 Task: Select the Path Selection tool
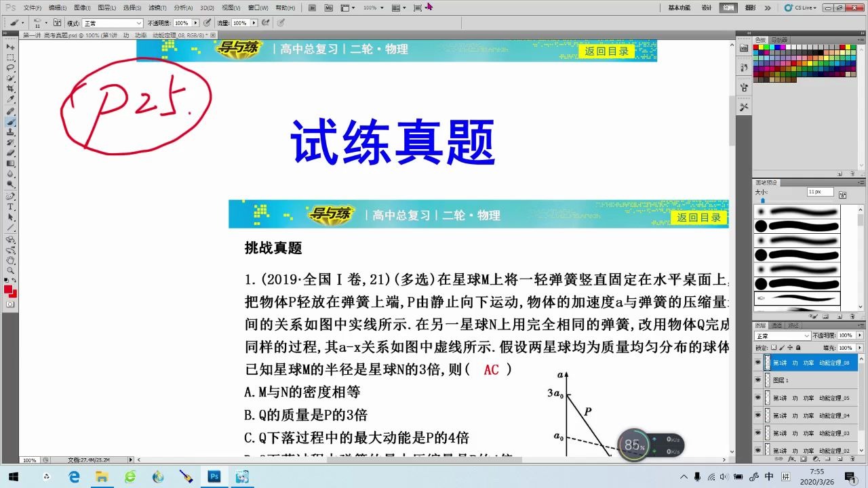coord(10,218)
